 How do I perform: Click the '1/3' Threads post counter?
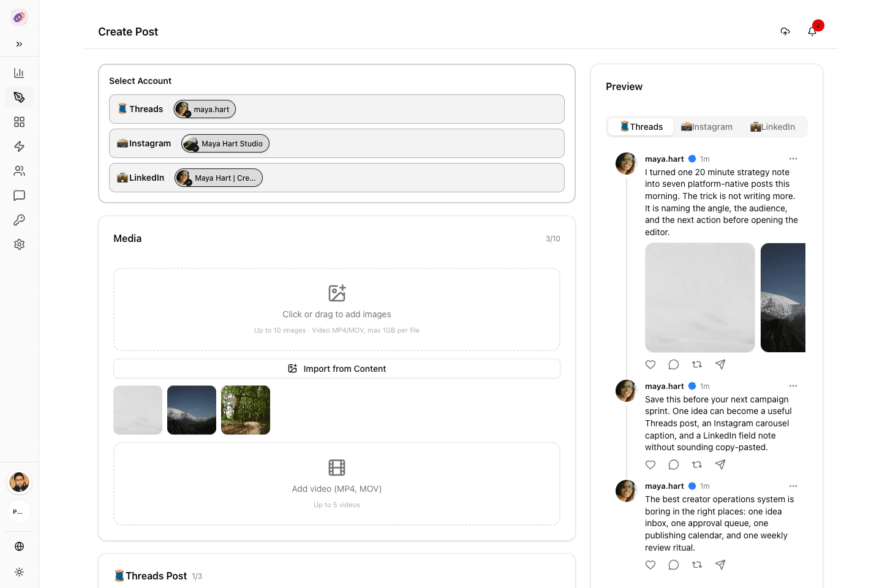197,576
